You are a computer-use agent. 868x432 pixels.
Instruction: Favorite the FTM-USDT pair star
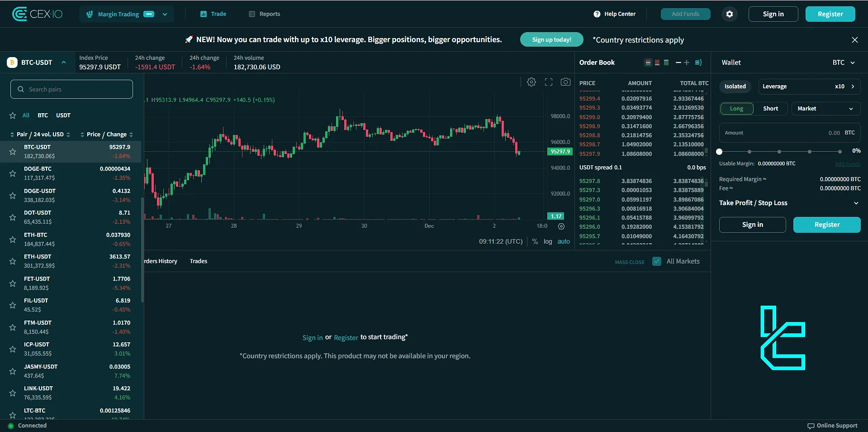[13, 327]
